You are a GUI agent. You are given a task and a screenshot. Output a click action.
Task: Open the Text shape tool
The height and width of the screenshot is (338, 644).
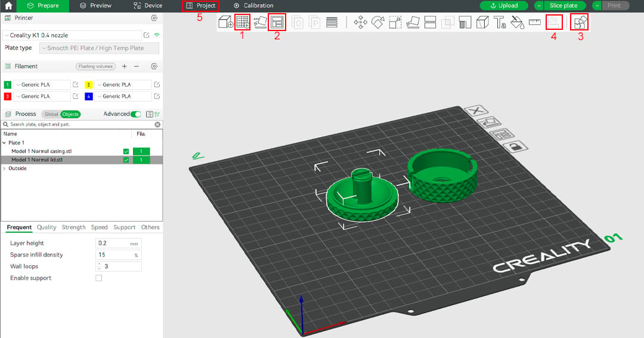click(500, 22)
